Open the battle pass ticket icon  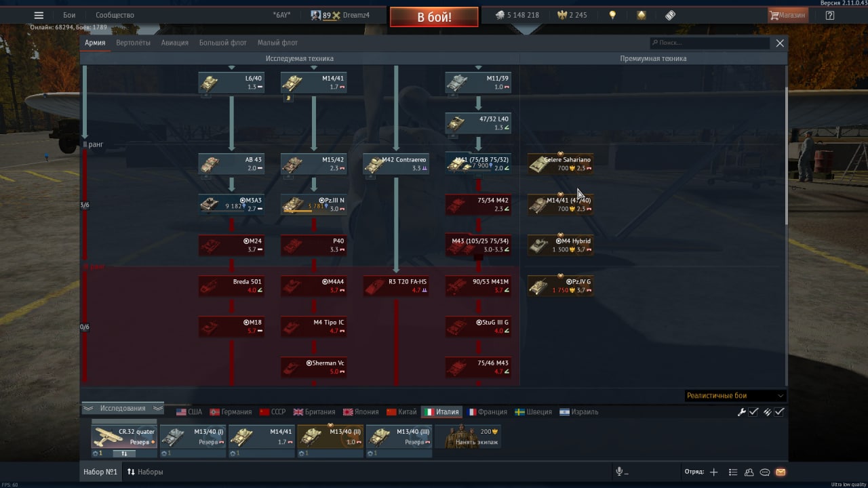coord(670,15)
